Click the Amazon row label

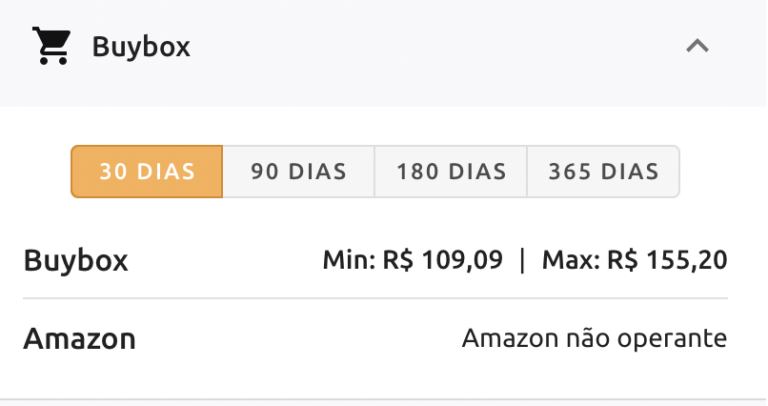point(79,339)
